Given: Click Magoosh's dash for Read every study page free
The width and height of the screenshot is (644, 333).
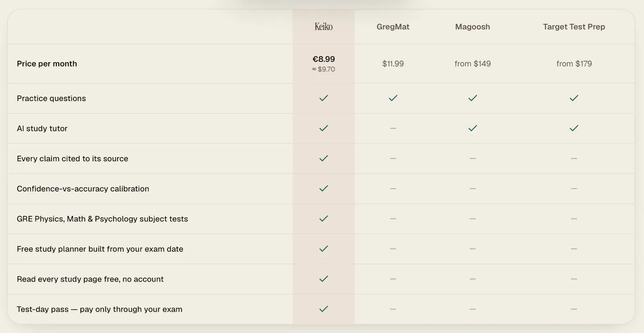Looking at the screenshot, I should tap(473, 279).
